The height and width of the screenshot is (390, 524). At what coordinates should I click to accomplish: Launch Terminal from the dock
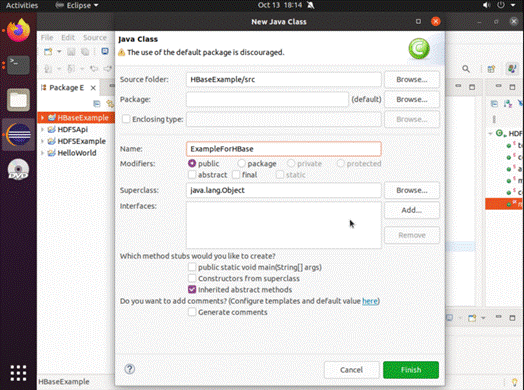point(18,65)
